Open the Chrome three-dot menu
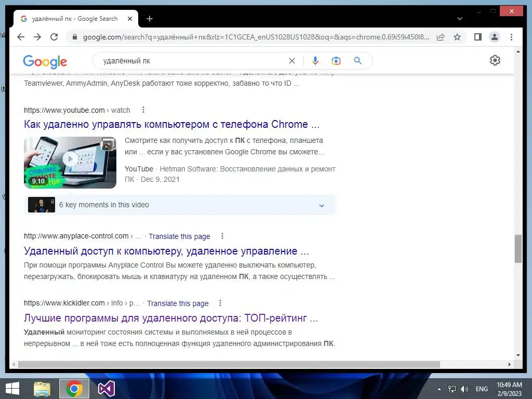 click(x=511, y=37)
